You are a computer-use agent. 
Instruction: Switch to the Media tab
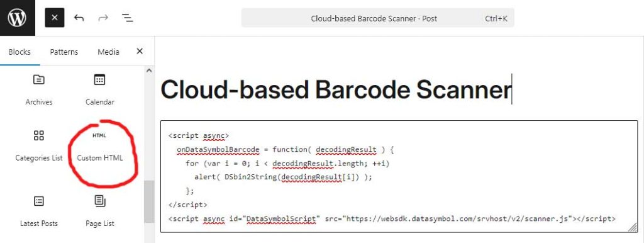108,52
